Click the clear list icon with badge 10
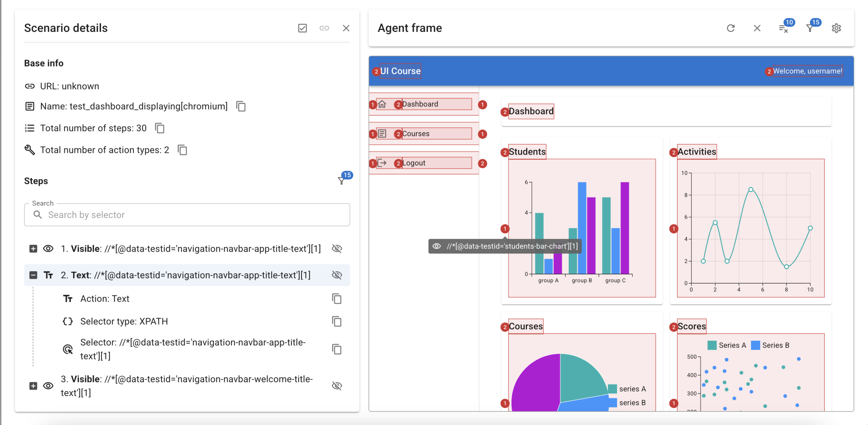Image resolution: width=868 pixels, height=425 pixels. [783, 28]
